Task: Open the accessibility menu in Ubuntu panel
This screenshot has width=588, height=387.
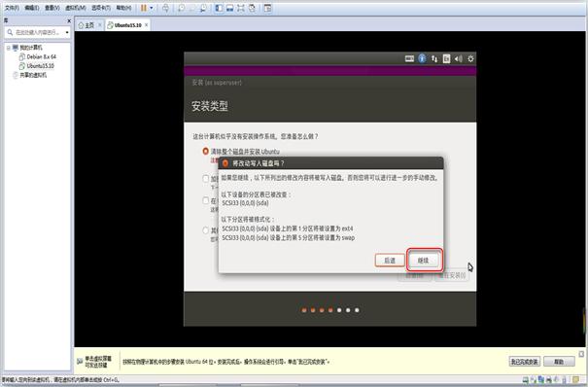Action: click(422, 58)
